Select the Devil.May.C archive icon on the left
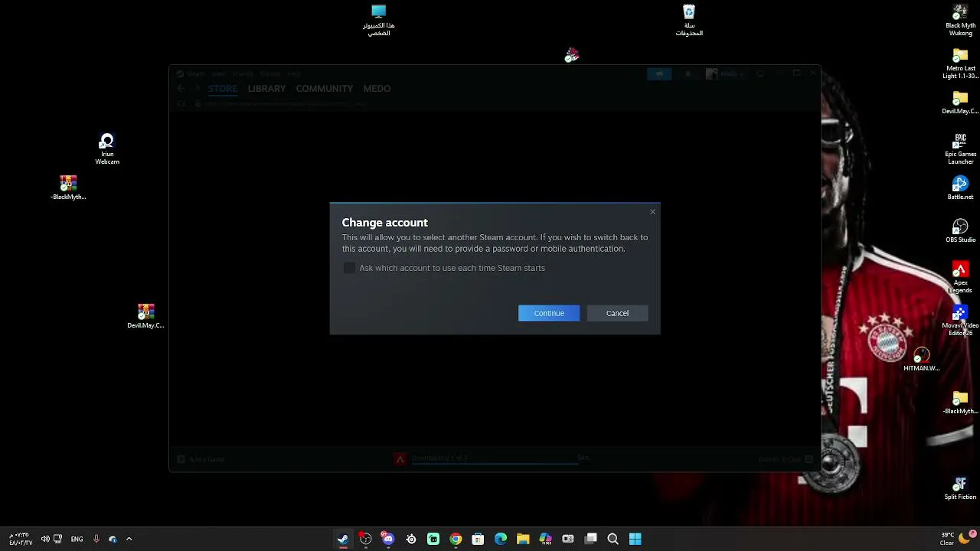 click(x=145, y=317)
